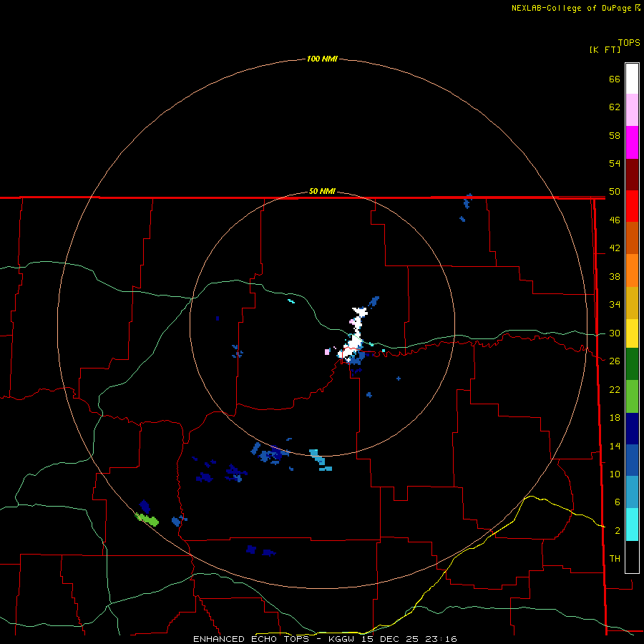Select the magenta swatch in the legend
This screenshot has width=644, height=644.
[632, 142]
